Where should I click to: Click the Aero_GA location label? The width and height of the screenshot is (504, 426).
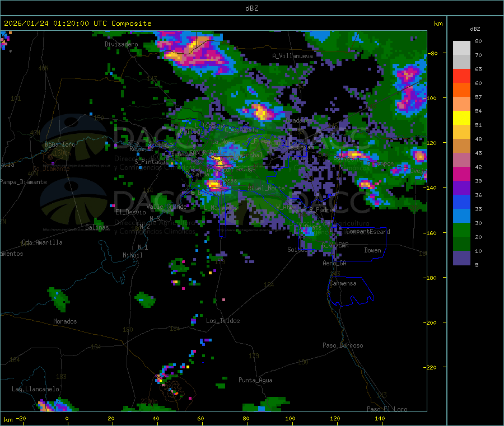(x=335, y=263)
